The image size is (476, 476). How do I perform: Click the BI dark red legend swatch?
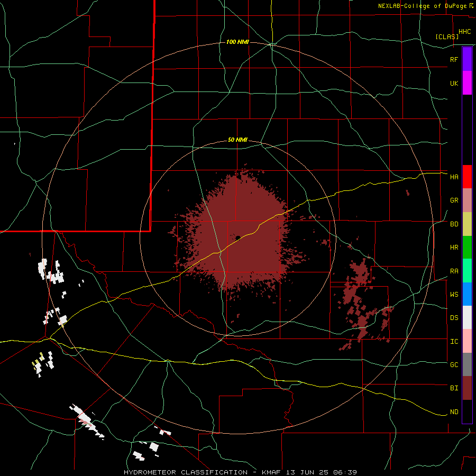pos(467,388)
